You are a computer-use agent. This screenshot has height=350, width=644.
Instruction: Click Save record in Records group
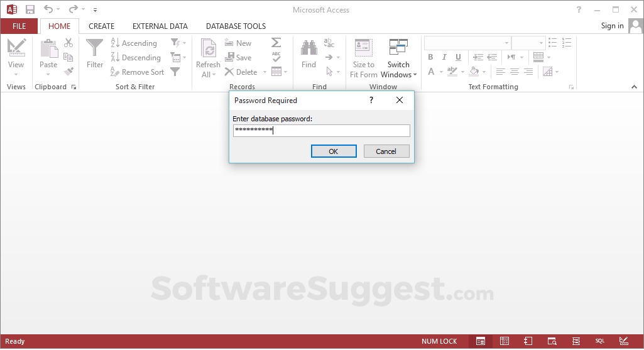click(x=238, y=58)
